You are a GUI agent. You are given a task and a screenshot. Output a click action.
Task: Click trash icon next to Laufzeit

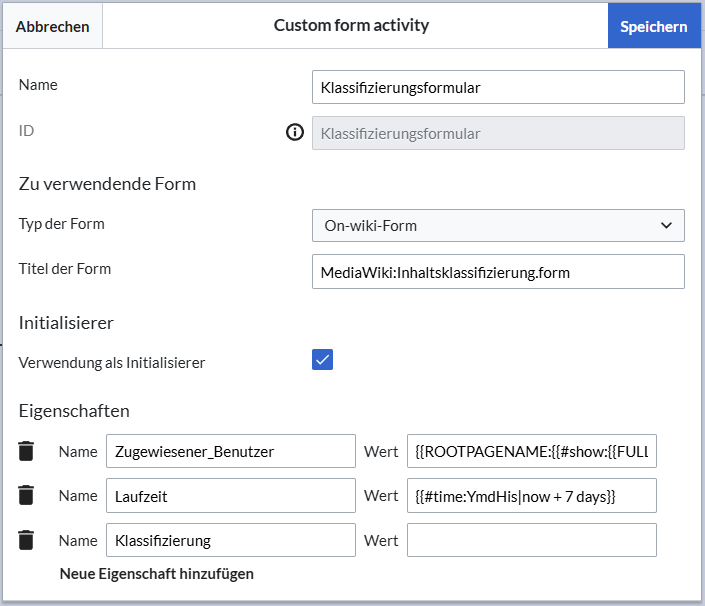(x=27, y=496)
